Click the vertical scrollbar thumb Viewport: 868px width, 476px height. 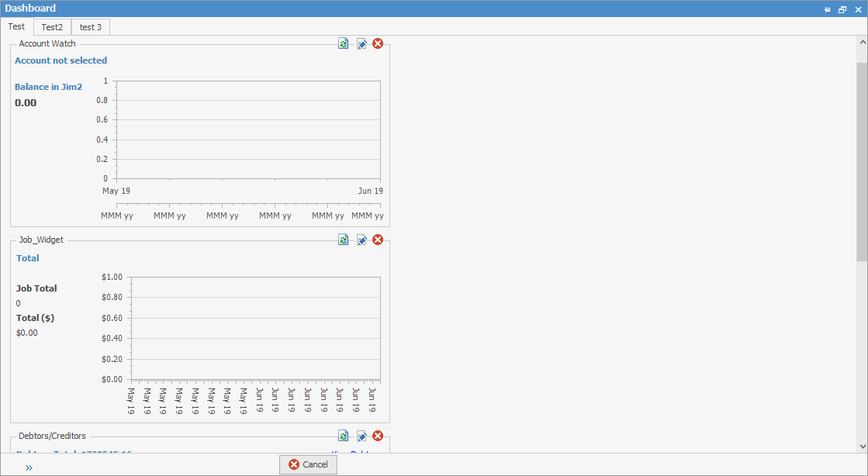(863, 161)
